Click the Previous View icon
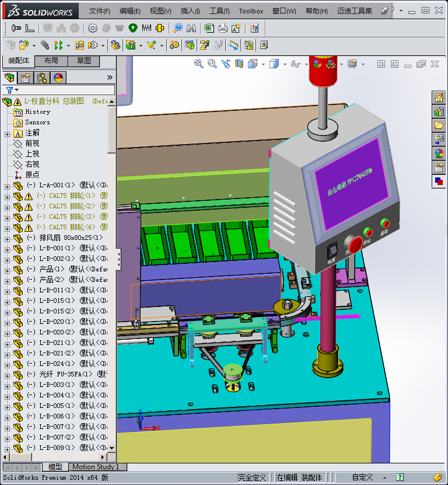Screen dimensions: 448x485 [226, 64]
